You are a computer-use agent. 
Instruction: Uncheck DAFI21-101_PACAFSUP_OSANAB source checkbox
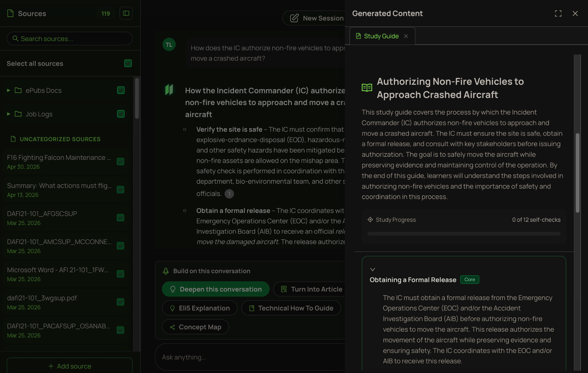click(121, 330)
